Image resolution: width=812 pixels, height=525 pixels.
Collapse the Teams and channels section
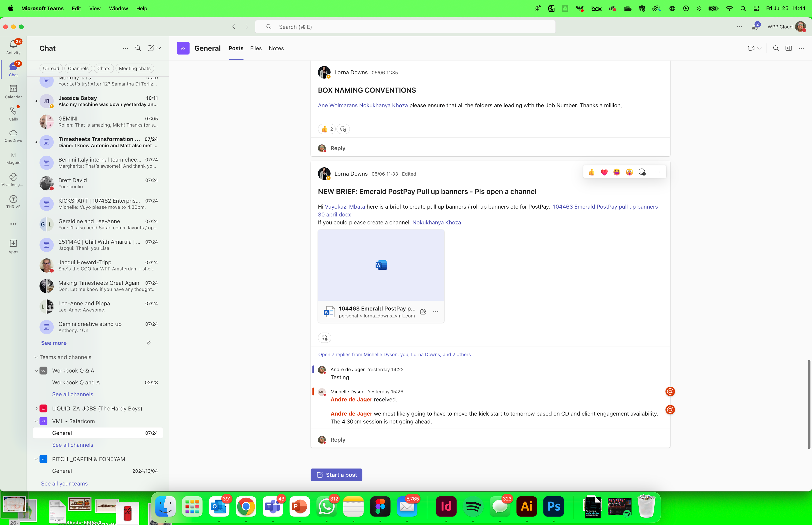(x=36, y=357)
